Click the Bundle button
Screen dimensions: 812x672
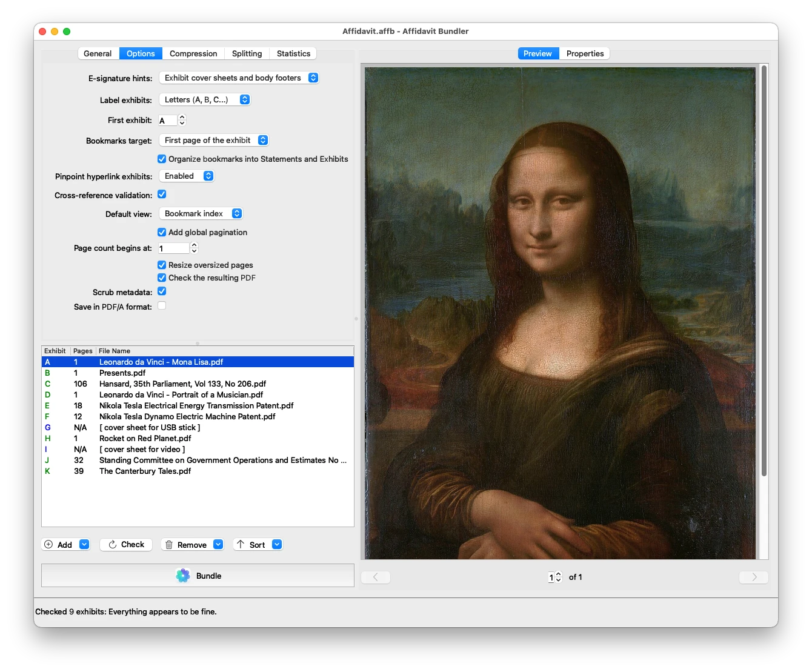tap(198, 576)
